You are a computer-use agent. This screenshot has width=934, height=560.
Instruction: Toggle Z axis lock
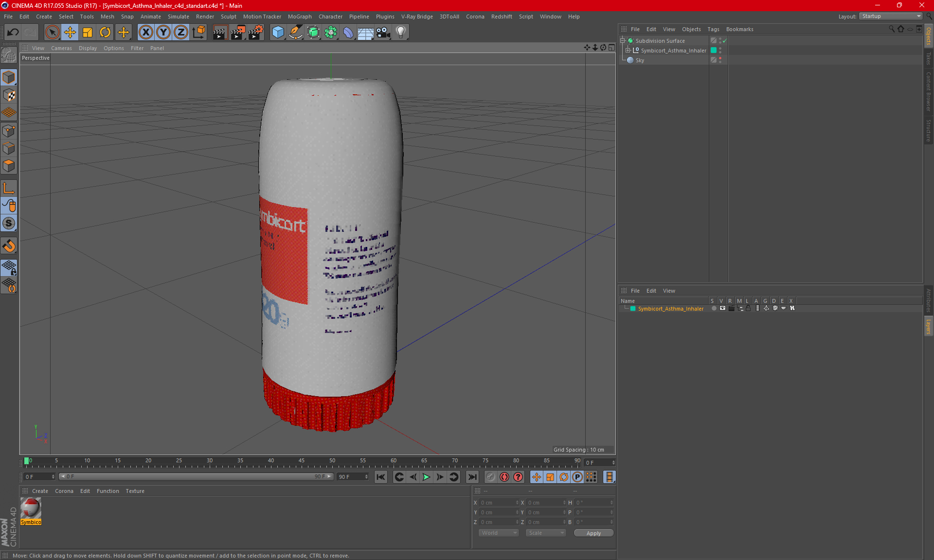tap(181, 33)
